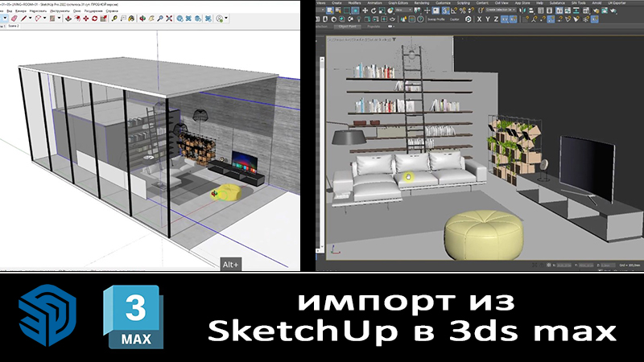
Task: Click Sweep Profile button in 3ds Max
Action: pyautogui.click(x=436, y=19)
